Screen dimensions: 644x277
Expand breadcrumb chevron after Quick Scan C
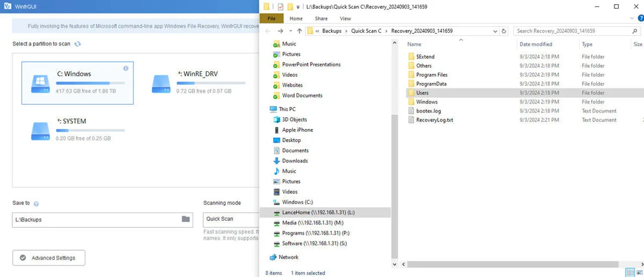coord(386,31)
